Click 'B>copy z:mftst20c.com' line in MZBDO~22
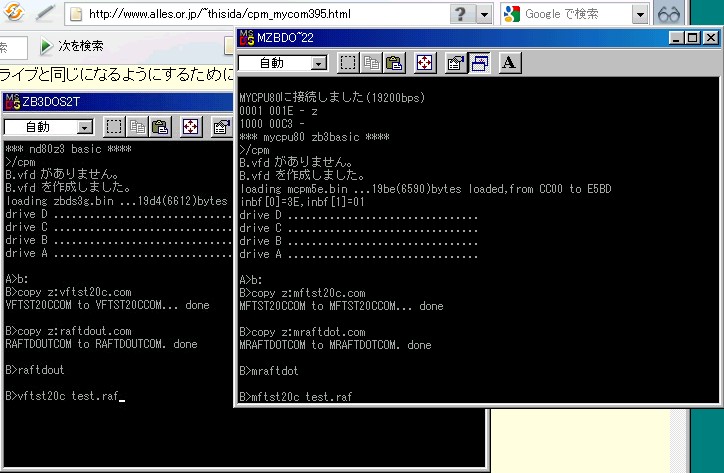 tap(302, 293)
